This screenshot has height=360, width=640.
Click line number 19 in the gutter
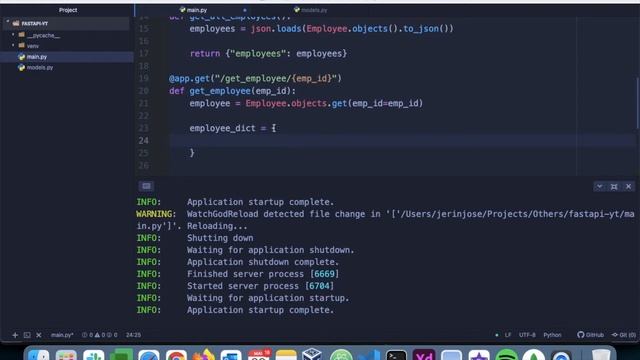click(144, 78)
